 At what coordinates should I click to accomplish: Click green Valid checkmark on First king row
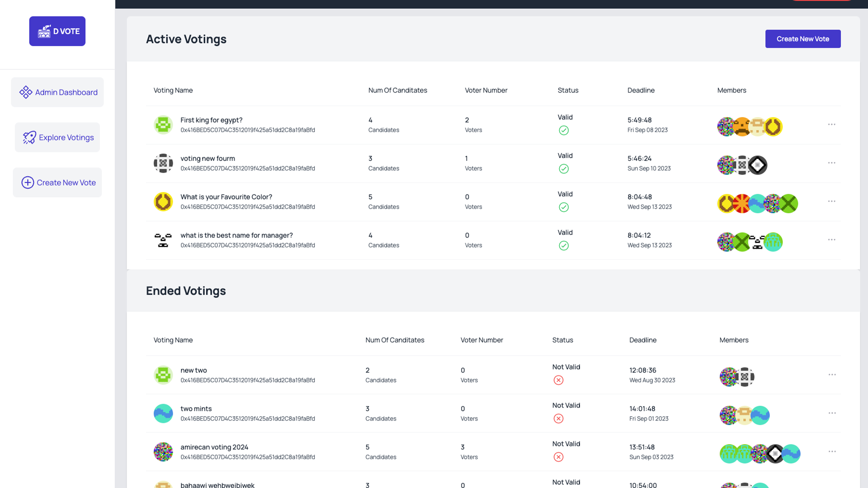point(563,131)
